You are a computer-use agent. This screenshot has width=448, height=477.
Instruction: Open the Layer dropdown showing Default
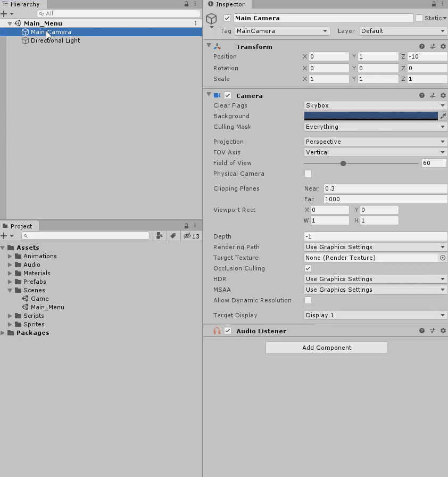point(402,31)
